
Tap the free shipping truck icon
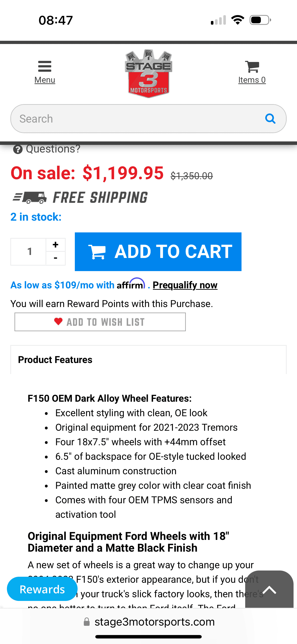coord(30,197)
